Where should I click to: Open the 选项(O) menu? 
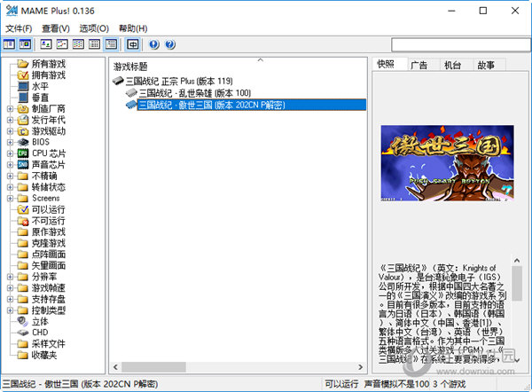tap(94, 28)
